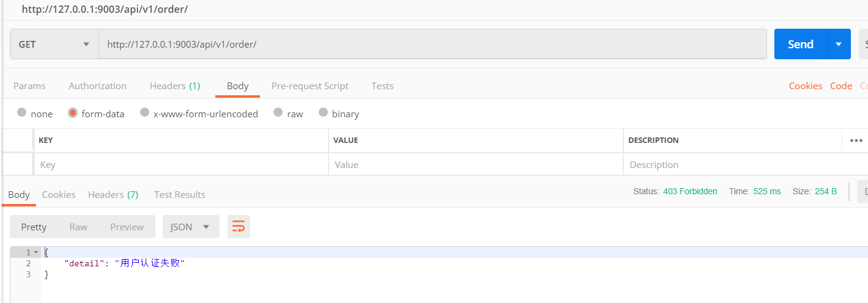Select the VALUE column header
Viewport: 868px width, 303px height.
click(346, 141)
